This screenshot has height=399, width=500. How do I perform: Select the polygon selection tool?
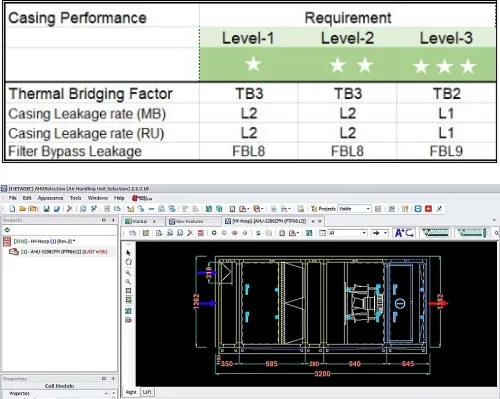[x=128, y=262]
